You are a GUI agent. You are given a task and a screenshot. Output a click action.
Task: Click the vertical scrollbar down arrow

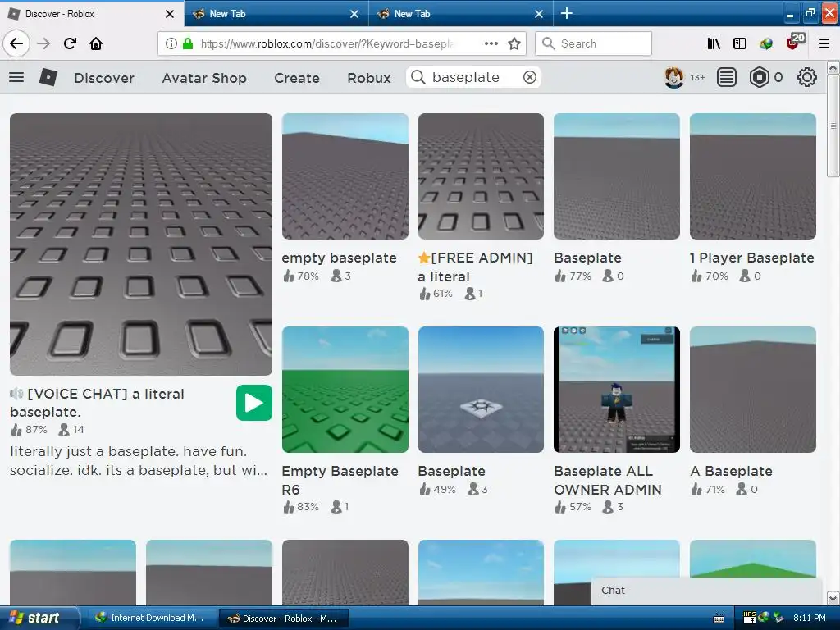(833, 598)
